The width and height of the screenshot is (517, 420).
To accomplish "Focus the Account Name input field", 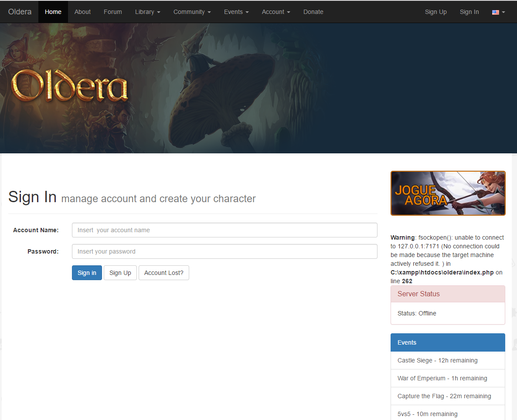I will [224, 230].
